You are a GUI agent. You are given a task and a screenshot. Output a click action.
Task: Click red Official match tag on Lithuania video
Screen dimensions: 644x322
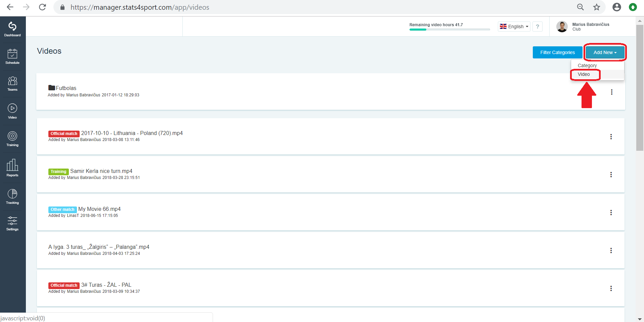(64, 134)
